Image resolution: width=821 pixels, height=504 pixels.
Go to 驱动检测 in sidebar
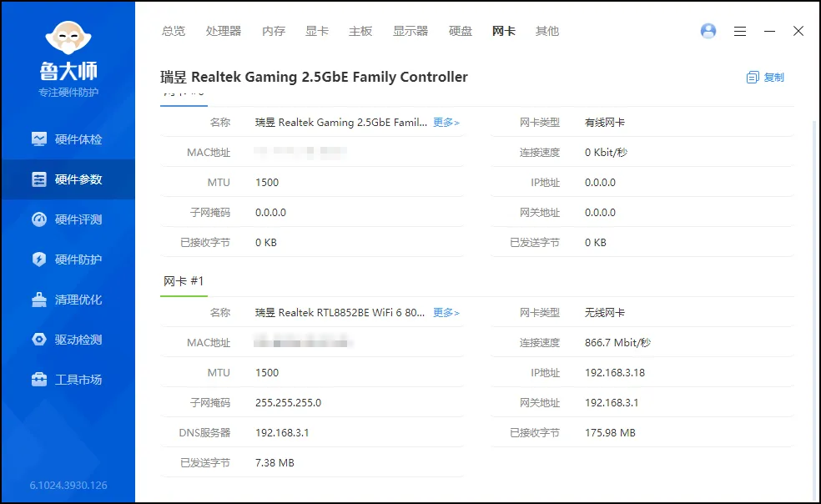pyautogui.click(x=78, y=340)
